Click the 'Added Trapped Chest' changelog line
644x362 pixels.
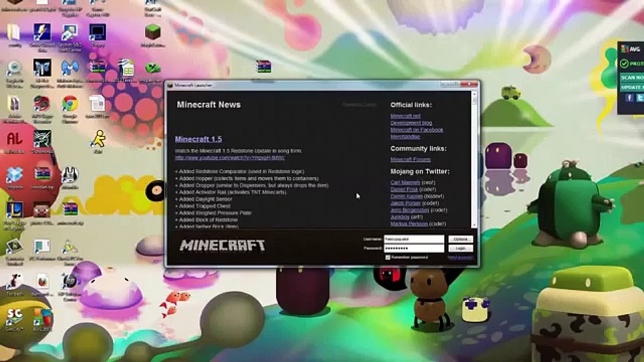coord(203,206)
